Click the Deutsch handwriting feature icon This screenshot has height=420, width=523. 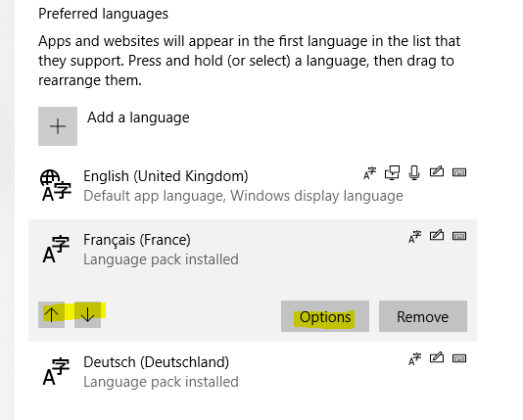coord(437,357)
